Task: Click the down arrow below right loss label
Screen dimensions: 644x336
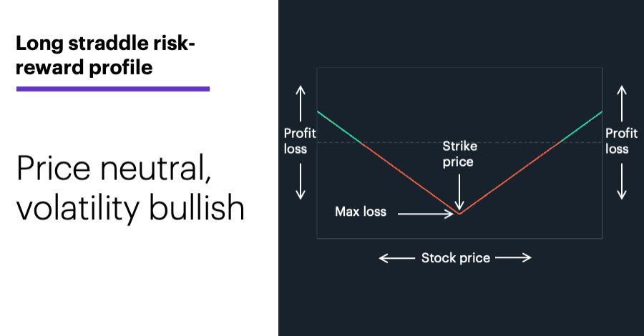Action: (622, 182)
